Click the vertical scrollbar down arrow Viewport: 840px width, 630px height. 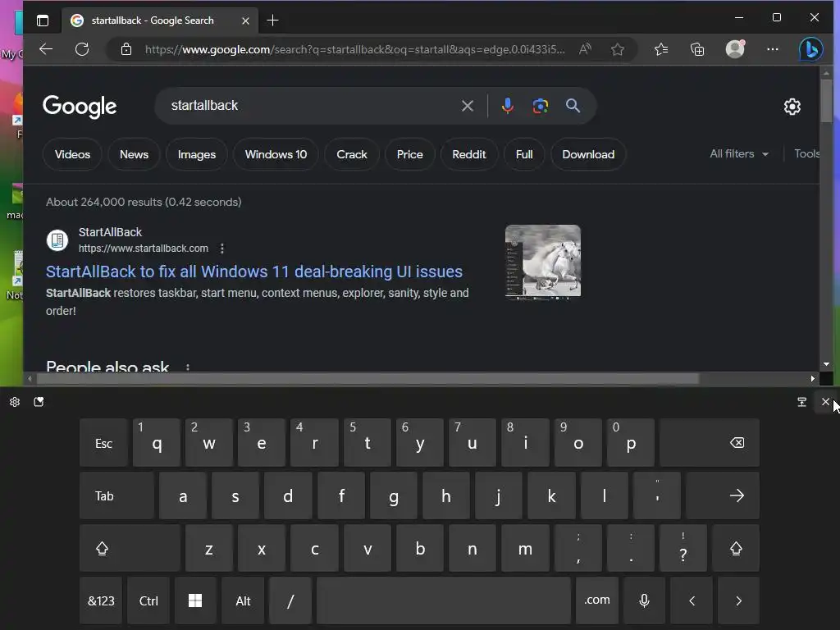point(826,364)
